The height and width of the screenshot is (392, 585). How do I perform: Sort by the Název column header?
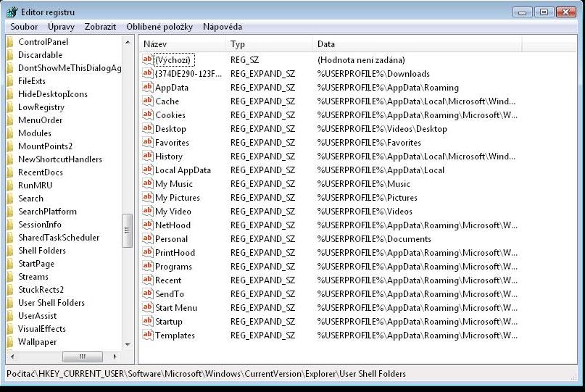pos(181,44)
